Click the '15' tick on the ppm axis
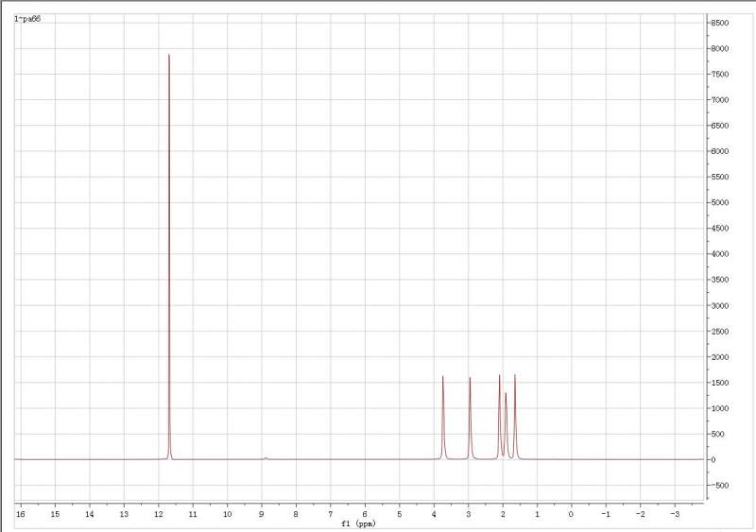 pyautogui.click(x=55, y=514)
